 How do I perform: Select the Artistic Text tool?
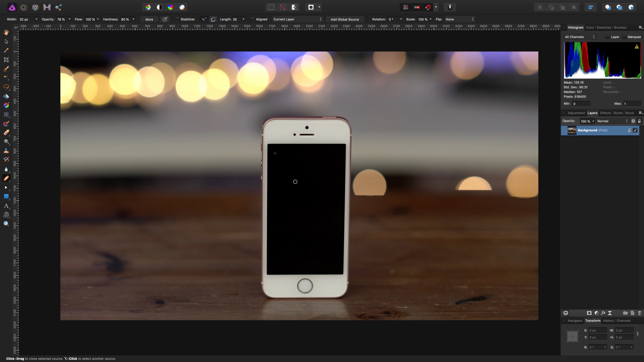(6, 206)
